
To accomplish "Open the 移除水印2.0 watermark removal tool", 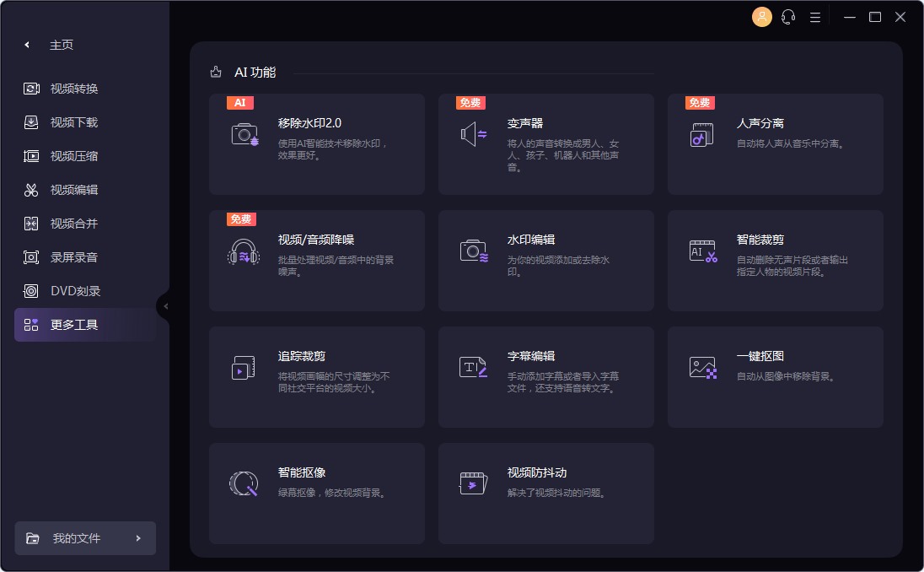I will (x=316, y=143).
